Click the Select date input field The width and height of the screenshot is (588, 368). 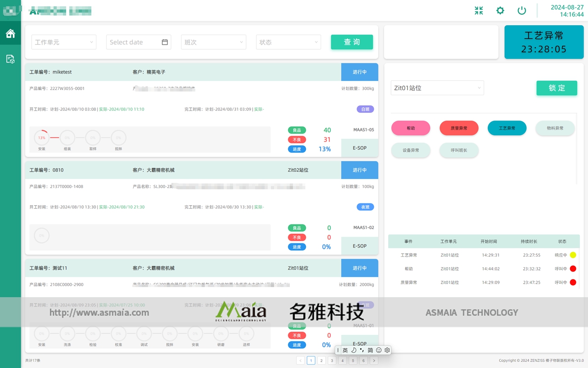click(x=139, y=42)
